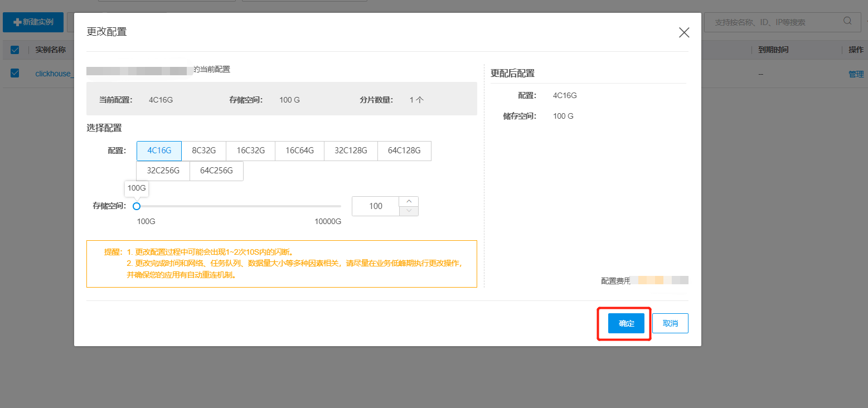Select the 4C16G configuration option
868x408 pixels.
coord(159,150)
